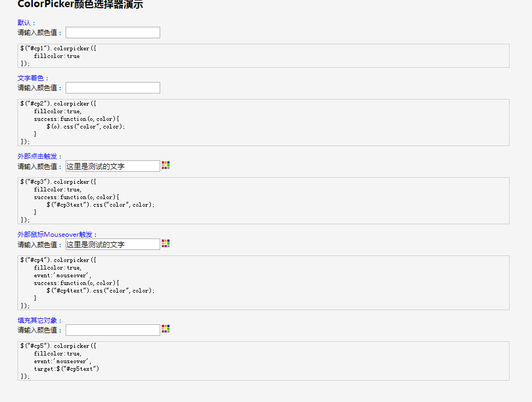Click test text field under 外部鼠标Mouseover触发
Viewport: 532px width, 402px height.
113,244
